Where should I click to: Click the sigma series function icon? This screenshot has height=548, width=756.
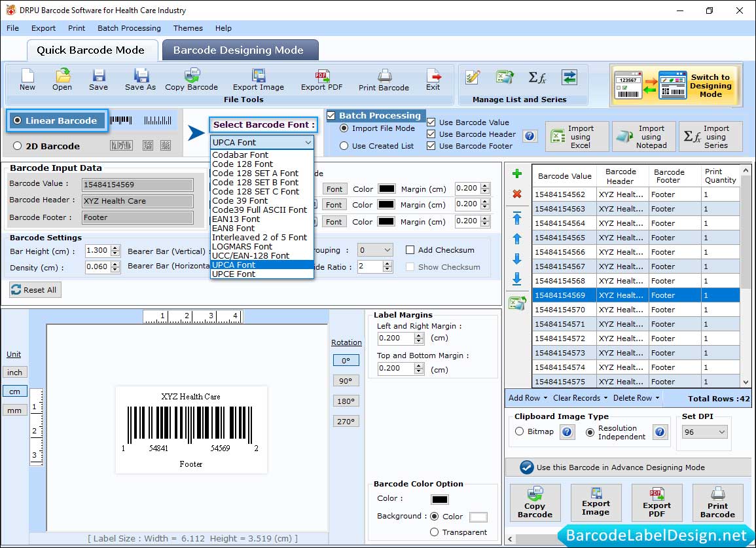(x=537, y=77)
